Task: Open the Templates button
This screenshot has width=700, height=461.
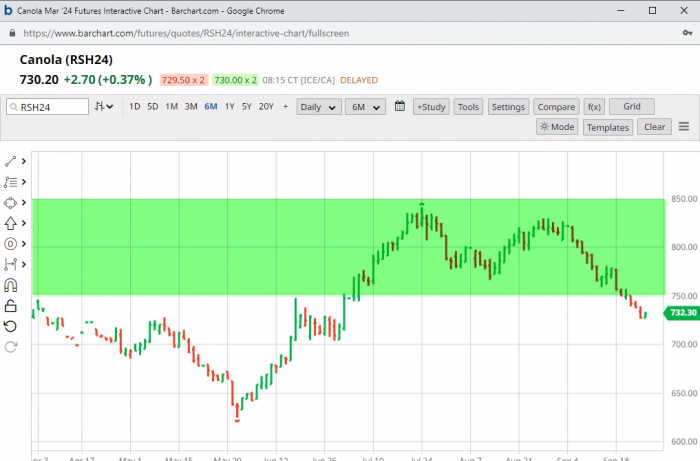Action: tap(608, 127)
